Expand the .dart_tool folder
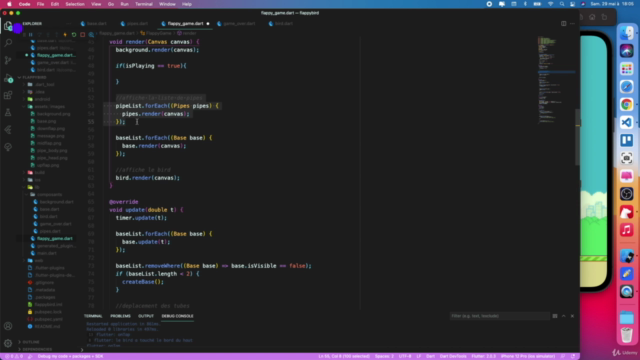 (x=44, y=84)
